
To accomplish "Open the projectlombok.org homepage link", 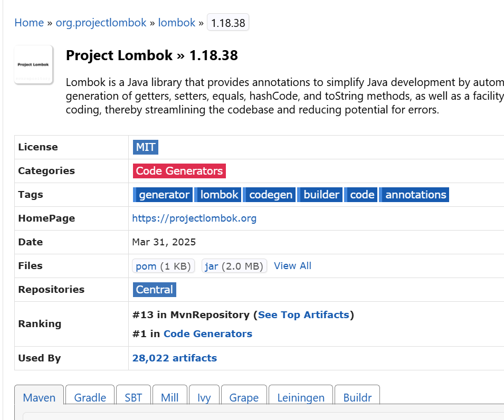I will click(194, 218).
